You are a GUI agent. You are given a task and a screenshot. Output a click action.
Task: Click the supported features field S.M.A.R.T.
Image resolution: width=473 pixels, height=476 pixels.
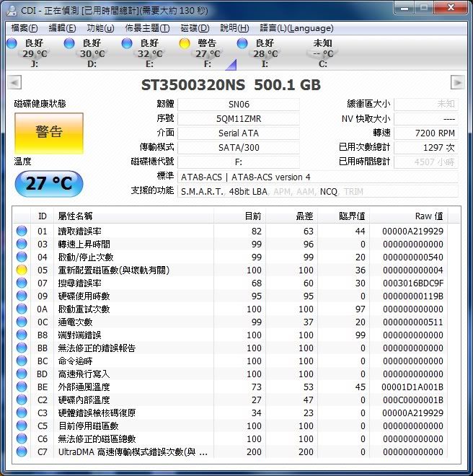317,191
